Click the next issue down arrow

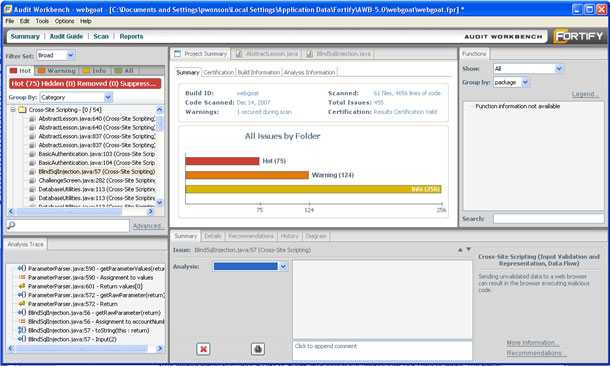click(469, 249)
